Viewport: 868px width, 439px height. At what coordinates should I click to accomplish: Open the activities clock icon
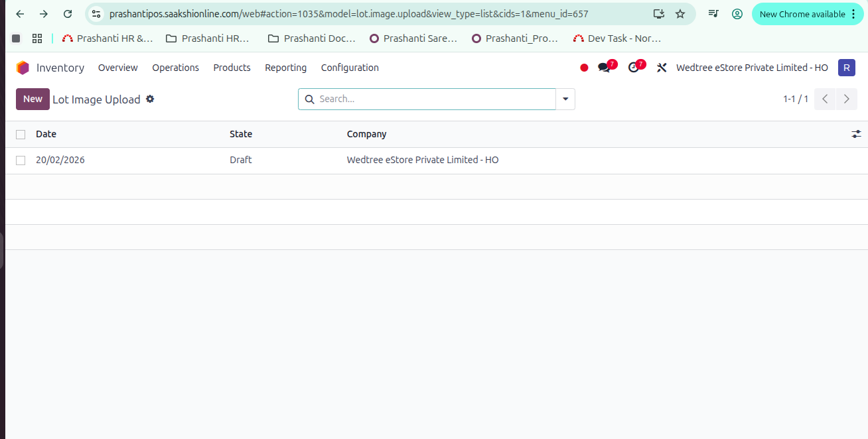pos(634,68)
